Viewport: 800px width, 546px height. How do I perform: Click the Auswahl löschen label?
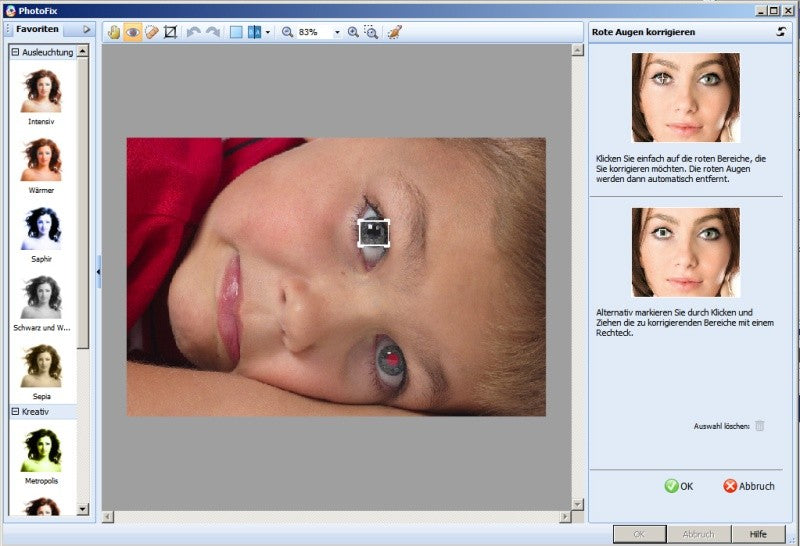tap(721, 426)
